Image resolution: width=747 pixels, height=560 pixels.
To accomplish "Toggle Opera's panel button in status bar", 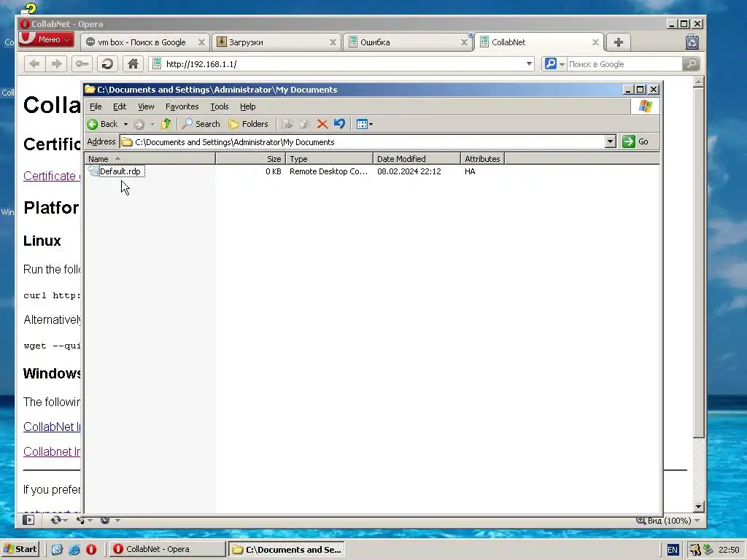I will (28, 520).
